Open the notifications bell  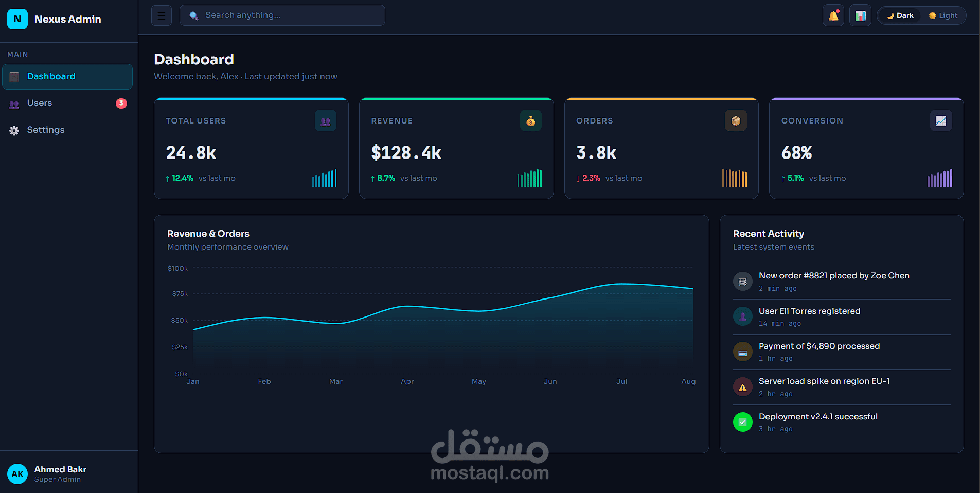coord(833,15)
